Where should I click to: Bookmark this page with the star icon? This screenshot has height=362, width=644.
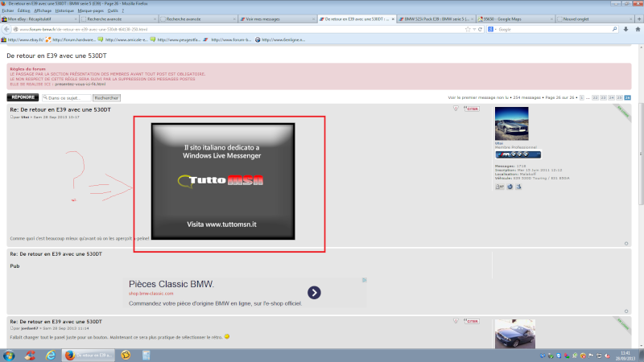468,30
